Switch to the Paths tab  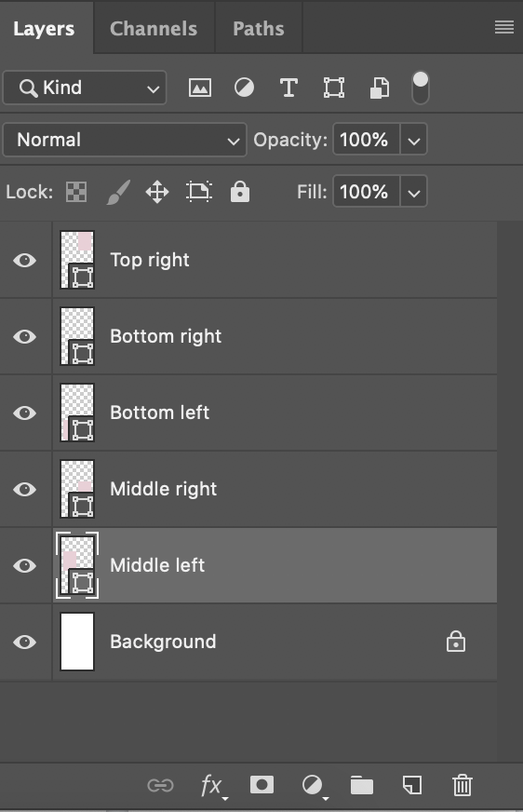click(258, 29)
